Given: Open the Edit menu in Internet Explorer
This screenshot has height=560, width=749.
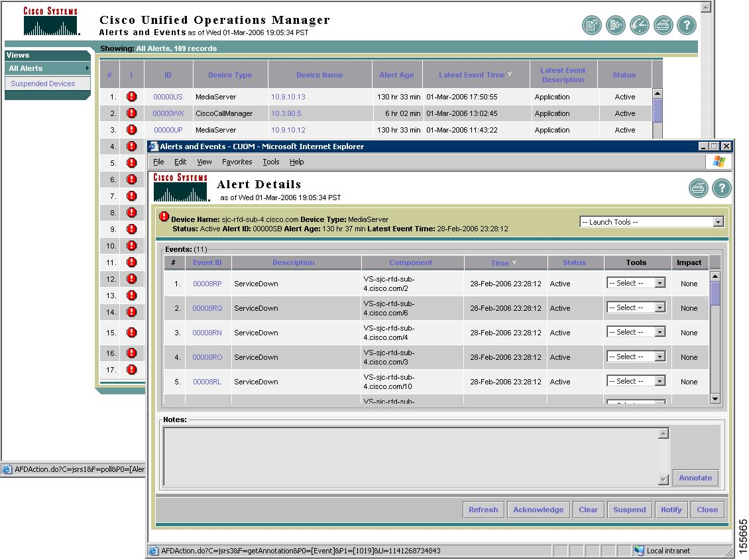Looking at the screenshot, I should pos(180,162).
